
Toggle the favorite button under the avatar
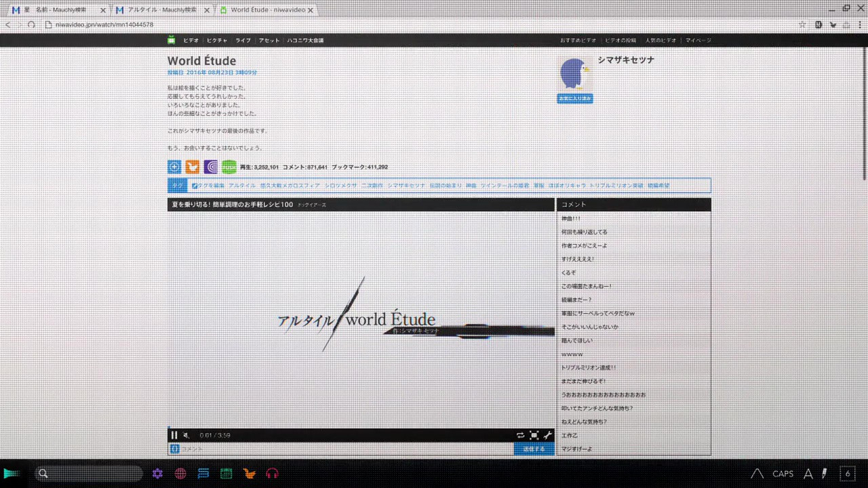(574, 98)
